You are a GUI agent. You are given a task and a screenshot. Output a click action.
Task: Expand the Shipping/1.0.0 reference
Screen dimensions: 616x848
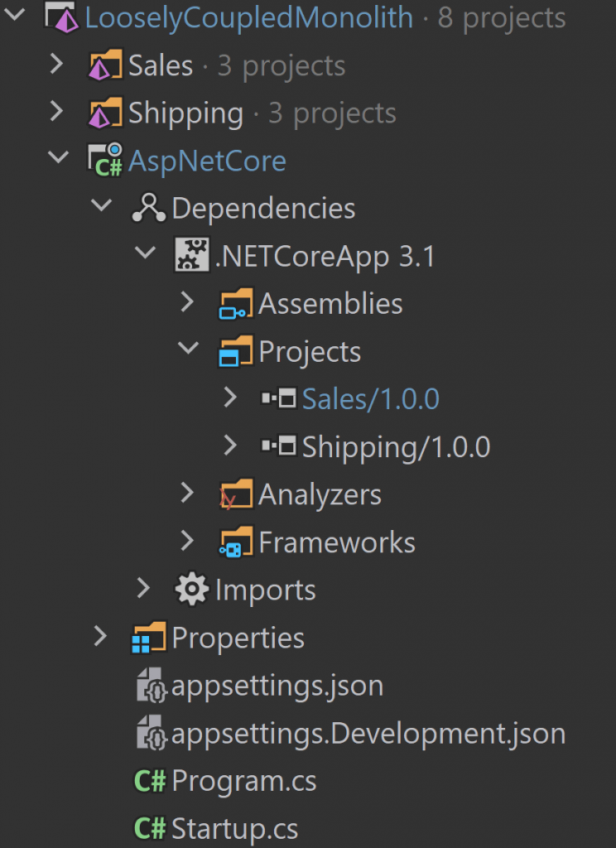pyautogui.click(x=230, y=446)
